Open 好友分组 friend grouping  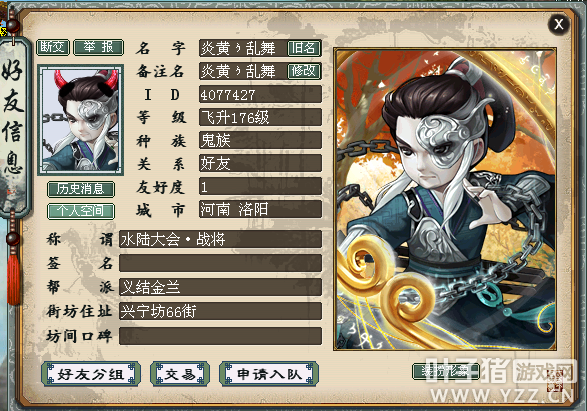91,374
